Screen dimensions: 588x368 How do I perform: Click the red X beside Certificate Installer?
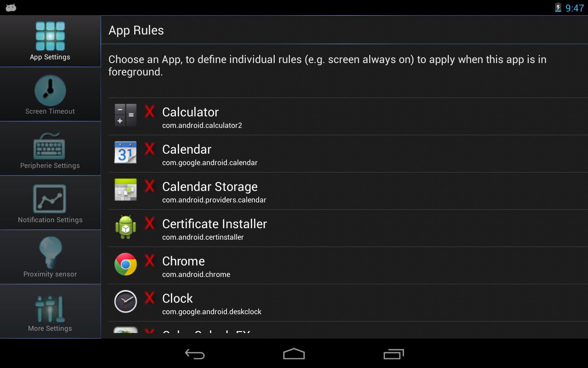pyautogui.click(x=149, y=223)
